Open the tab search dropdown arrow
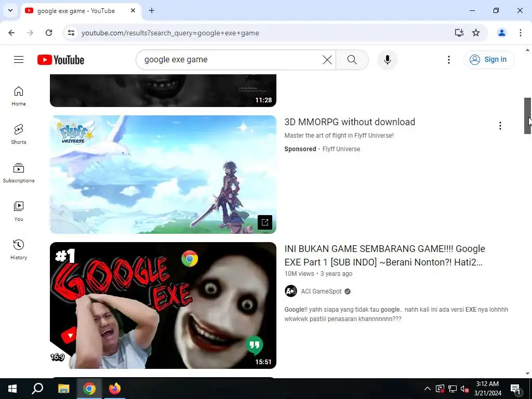 (10, 10)
